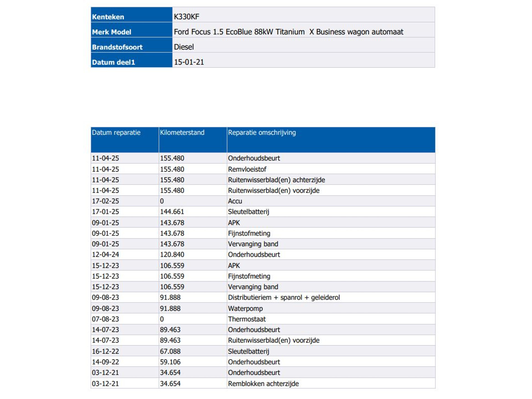Click the Datum reparatie column header
532x399 pixels.
pyautogui.click(x=125, y=140)
